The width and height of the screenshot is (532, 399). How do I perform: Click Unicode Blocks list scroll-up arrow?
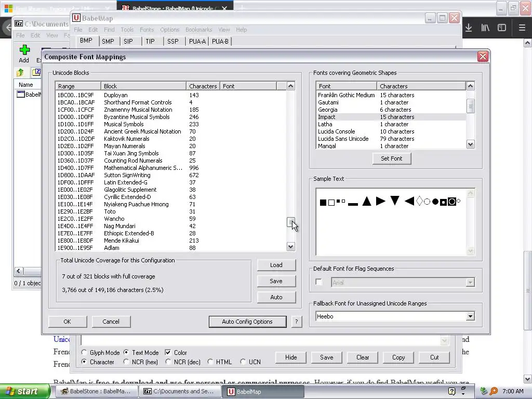(291, 86)
